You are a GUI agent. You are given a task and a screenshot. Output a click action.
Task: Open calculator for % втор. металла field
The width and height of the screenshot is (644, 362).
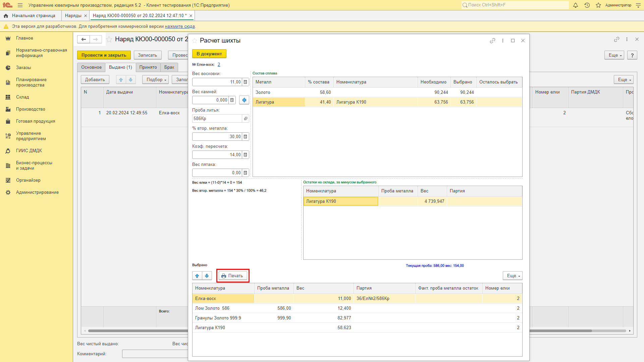(246, 136)
